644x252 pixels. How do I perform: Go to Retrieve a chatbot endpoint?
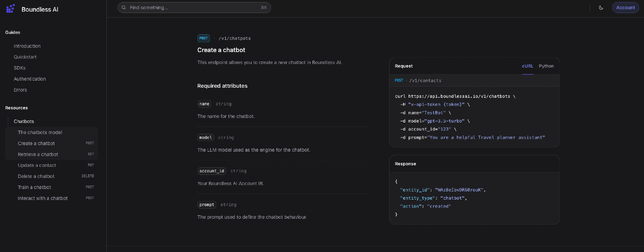pyautogui.click(x=38, y=155)
